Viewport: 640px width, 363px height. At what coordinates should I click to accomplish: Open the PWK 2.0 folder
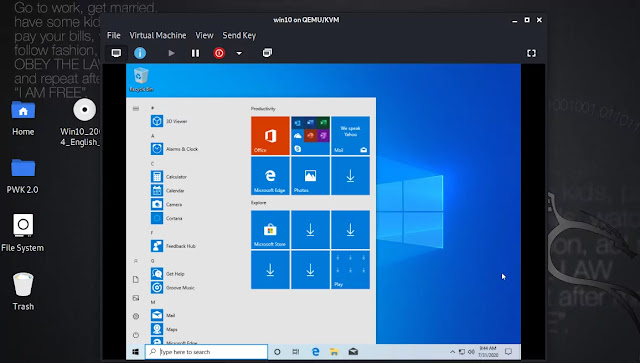(x=22, y=176)
